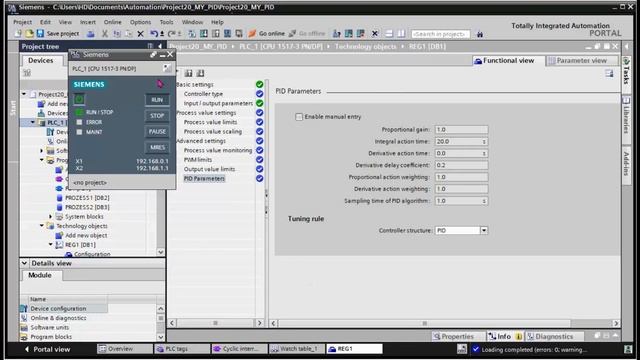Click the Proportional gain input field

[x=461, y=129]
